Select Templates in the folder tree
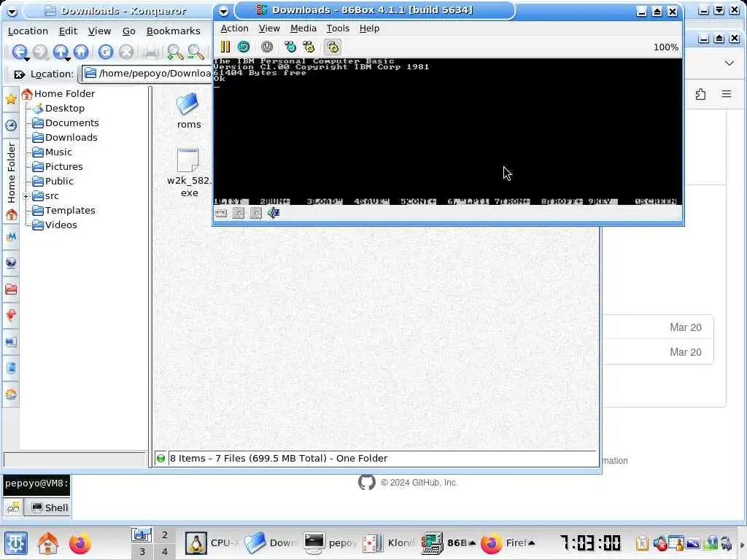Viewport: 747px width, 560px height. click(70, 211)
